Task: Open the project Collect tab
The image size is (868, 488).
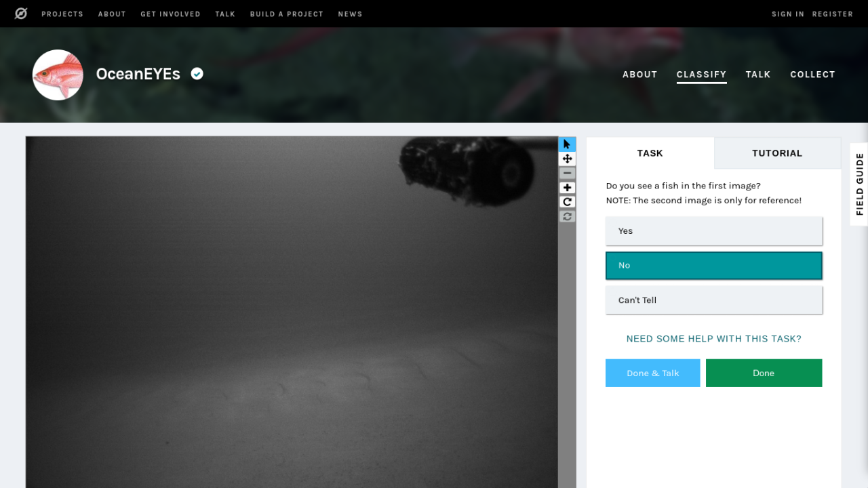Action: click(x=812, y=75)
